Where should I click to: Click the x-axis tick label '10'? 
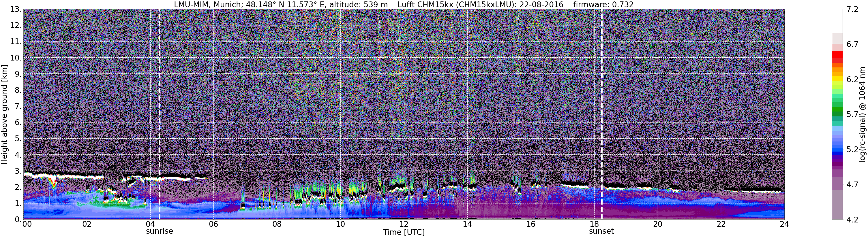340,224
